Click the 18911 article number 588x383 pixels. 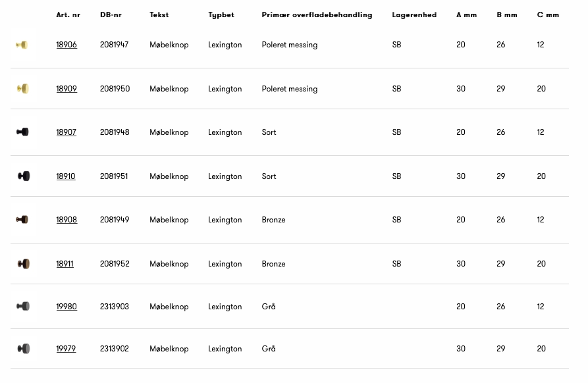pyautogui.click(x=65, y=264)
